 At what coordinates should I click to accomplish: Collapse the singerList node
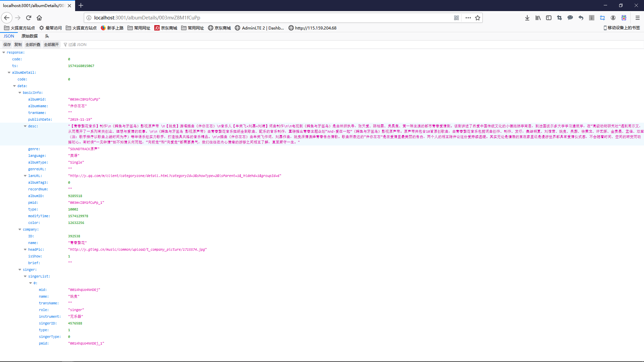(25, 277)
